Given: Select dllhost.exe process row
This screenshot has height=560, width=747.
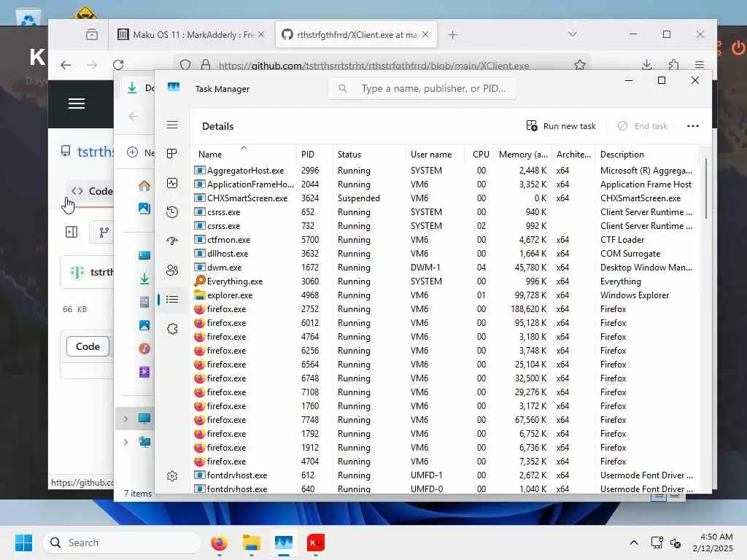Looking at the screenshot, I should point(446,253).
